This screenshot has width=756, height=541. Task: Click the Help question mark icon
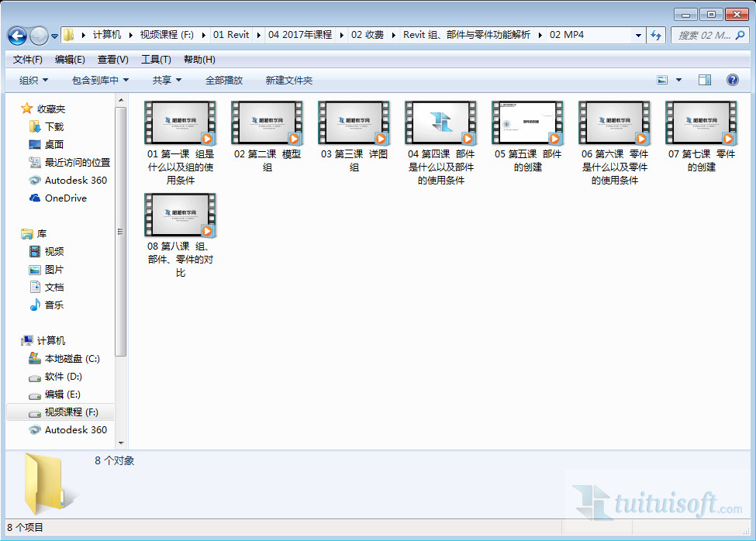732,80
